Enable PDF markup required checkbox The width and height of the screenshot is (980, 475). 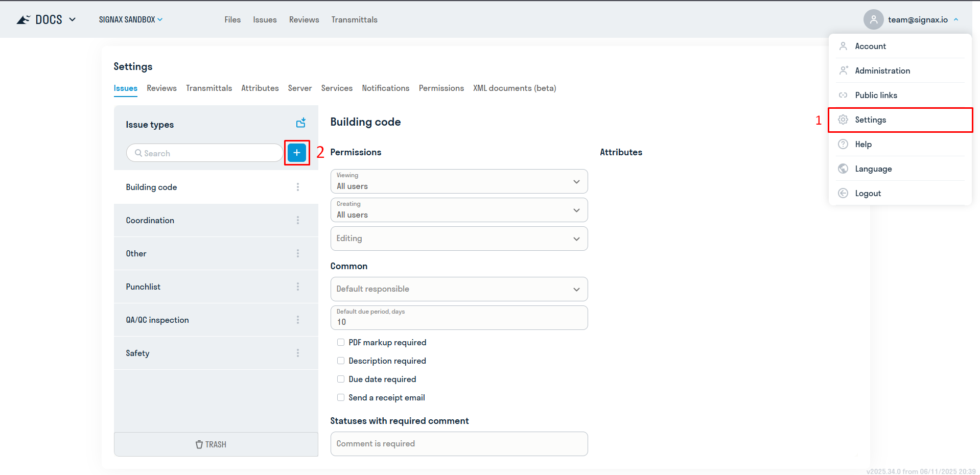click(x=341, y=342)
